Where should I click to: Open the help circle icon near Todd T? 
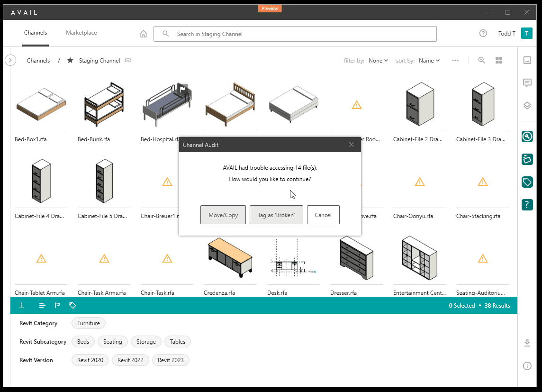pyautogui.click(x=483, y=33)
